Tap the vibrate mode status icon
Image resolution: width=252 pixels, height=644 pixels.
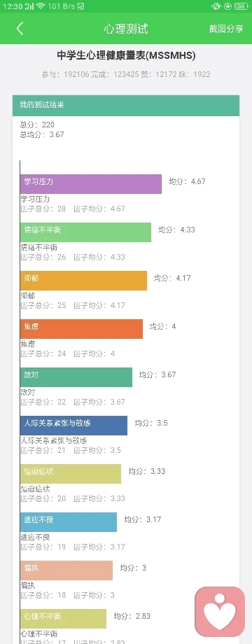point(216,6)
